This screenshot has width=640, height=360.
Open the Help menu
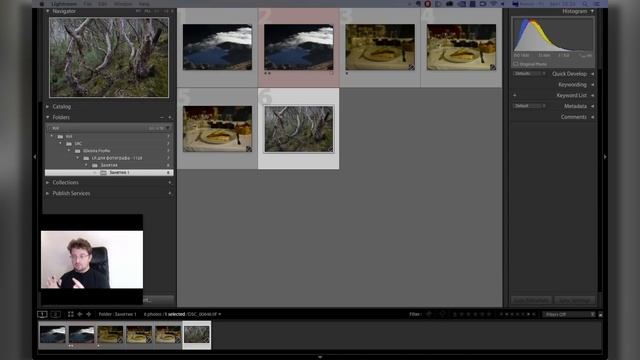pos(144,4)
